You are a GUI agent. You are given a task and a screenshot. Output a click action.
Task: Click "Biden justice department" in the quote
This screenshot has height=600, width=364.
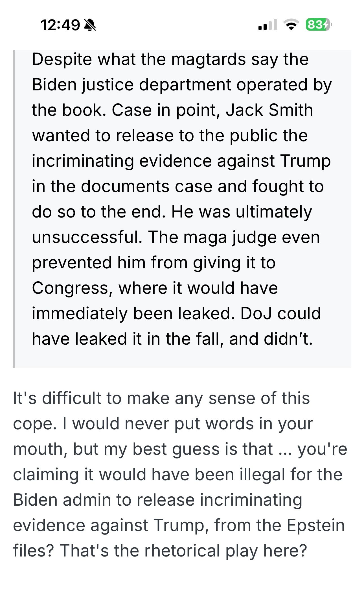[131, 85]
